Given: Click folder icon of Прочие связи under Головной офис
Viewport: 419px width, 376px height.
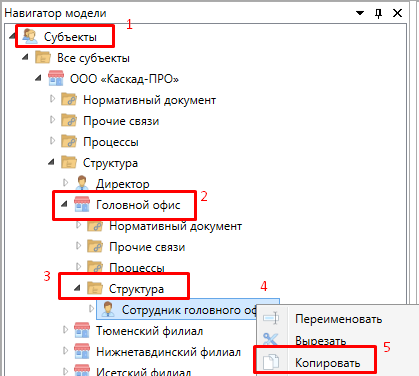Looking at the screenshot, I should click(95, 246).
